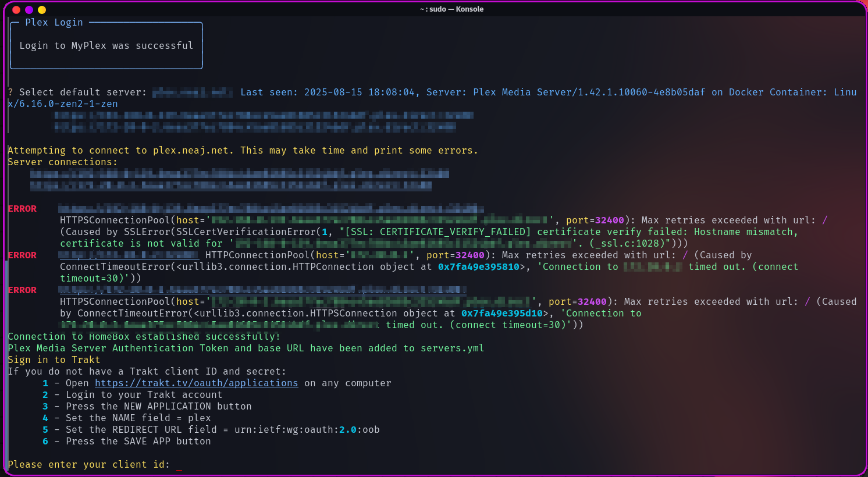The height and width of the screenshot is (477, 868).
Task: Click memory address 0x7fa49e395d10
Action: (502, 313)
